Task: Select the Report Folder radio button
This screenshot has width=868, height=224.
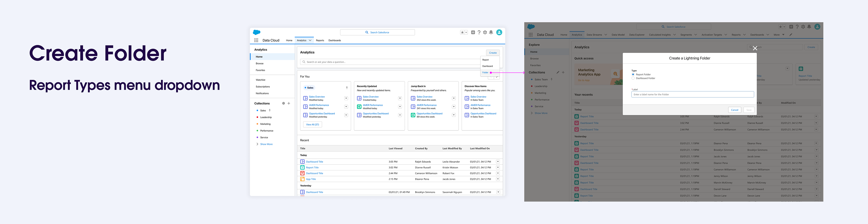Action: 633,74
